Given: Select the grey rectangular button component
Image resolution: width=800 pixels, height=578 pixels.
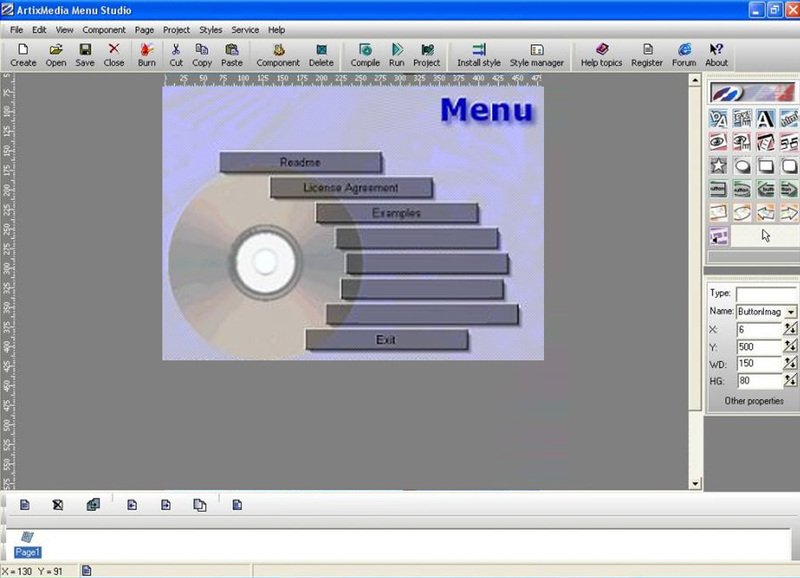Looking at the screenshot, I should coord(718,189).
